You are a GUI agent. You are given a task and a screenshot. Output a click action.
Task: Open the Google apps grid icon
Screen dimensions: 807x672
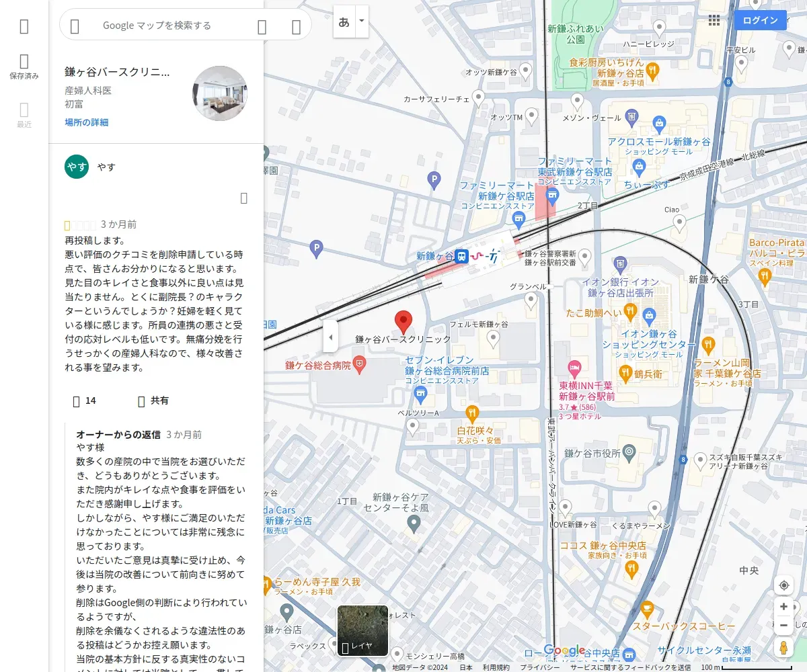click(714, 20)
